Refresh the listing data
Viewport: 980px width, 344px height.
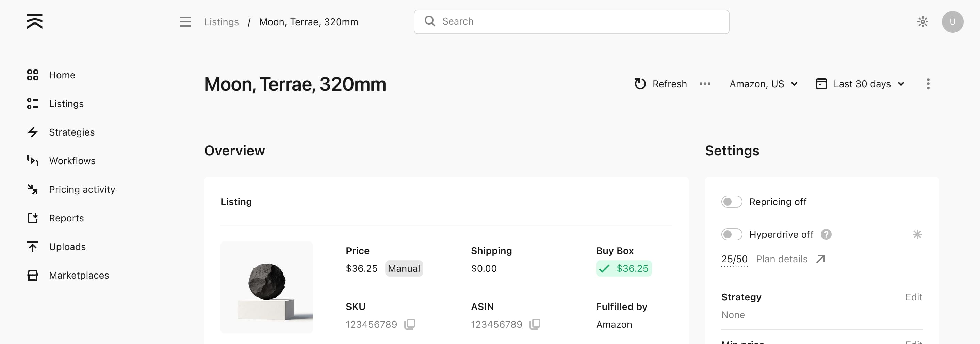(x=661, y=84)
